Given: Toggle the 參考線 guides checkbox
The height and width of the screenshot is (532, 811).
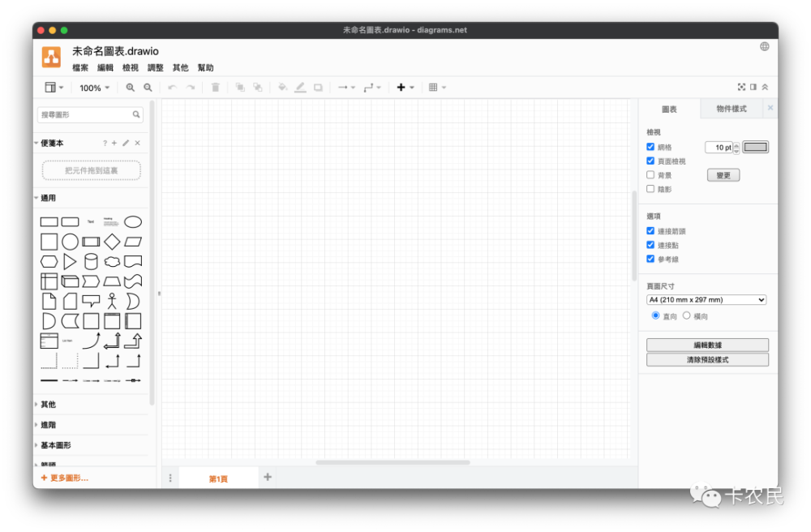Looking at the screenshot, I should click(650, 259).
